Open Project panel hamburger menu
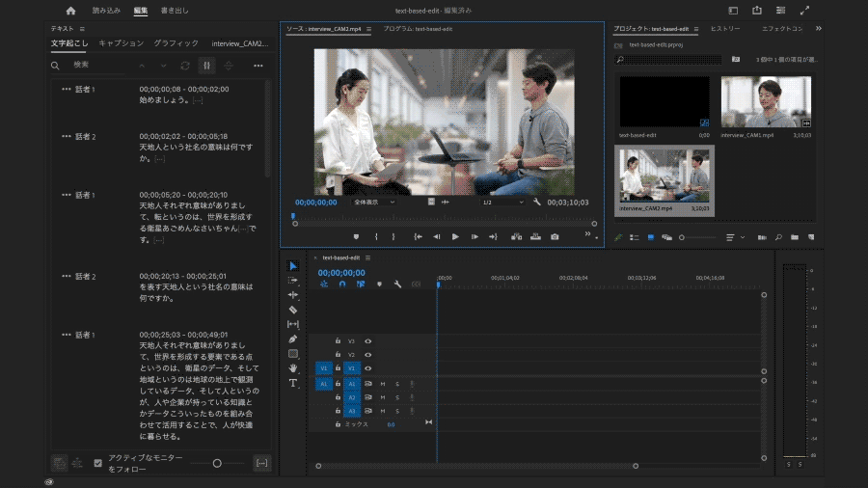Screen dimensions: 868x488 click(695, 29)
